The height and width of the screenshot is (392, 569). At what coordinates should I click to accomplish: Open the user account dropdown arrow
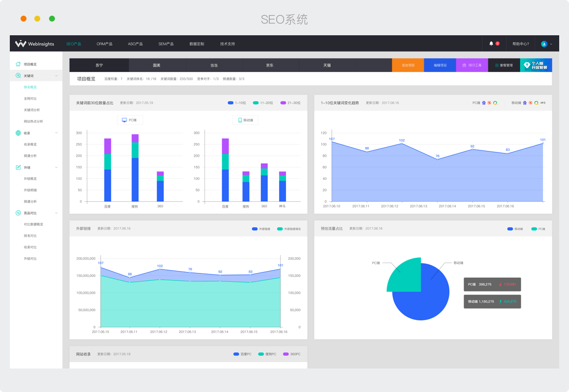point(551,44)
